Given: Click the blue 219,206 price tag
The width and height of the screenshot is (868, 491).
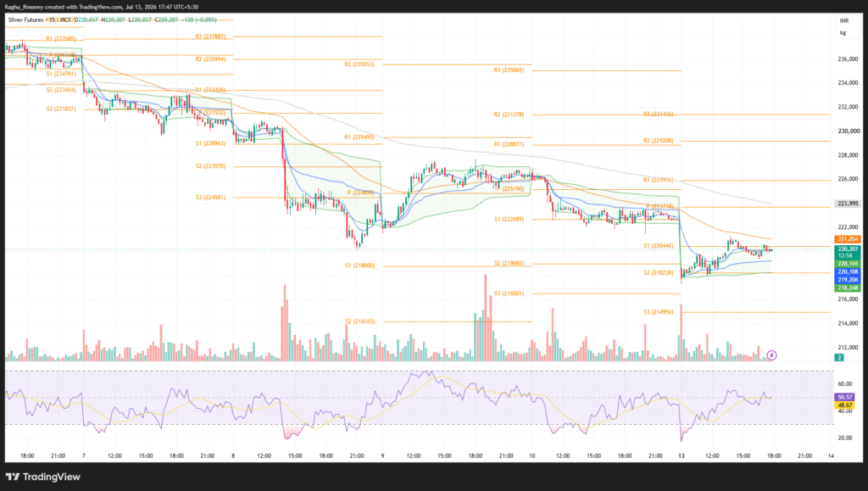Looking at the screenshot, I should click(848, 280).
